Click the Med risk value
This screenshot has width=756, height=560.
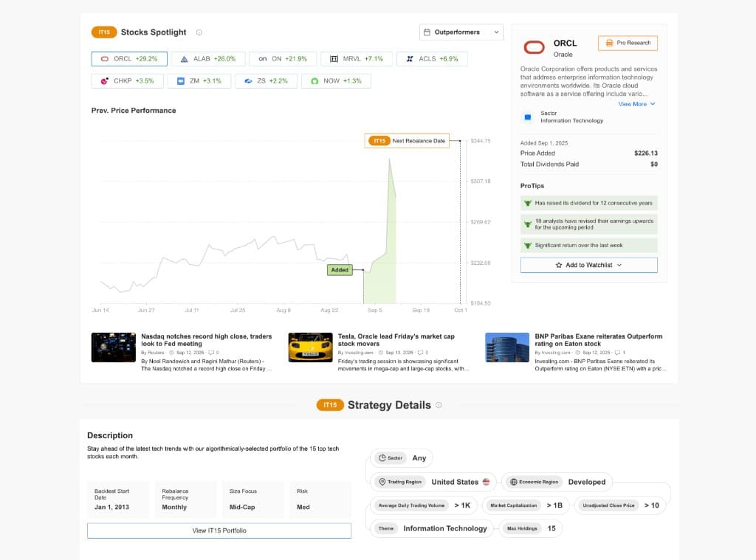pos(303,508)
